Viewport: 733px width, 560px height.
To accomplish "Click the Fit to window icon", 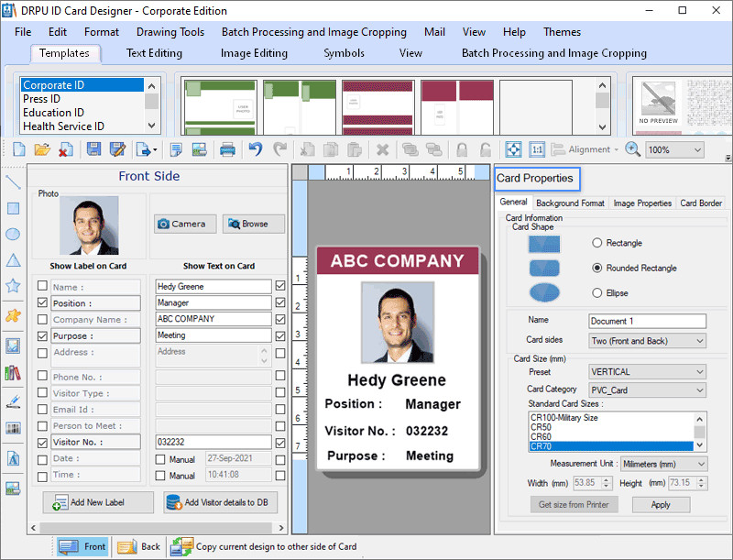I will pos(513,149).
